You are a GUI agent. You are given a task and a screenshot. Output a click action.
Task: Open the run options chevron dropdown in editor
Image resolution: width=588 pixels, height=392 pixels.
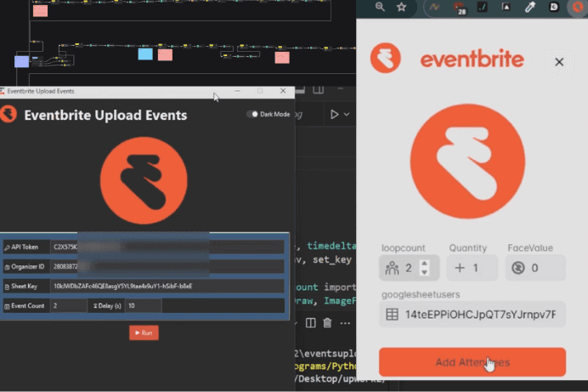click(x=347, y=114)
